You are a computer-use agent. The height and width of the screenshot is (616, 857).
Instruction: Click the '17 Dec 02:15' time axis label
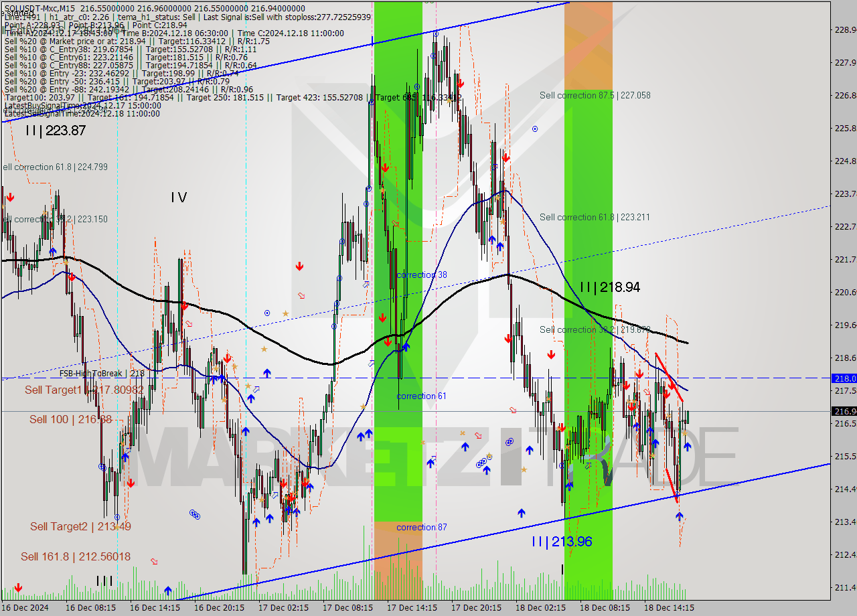tap(283, 608)
